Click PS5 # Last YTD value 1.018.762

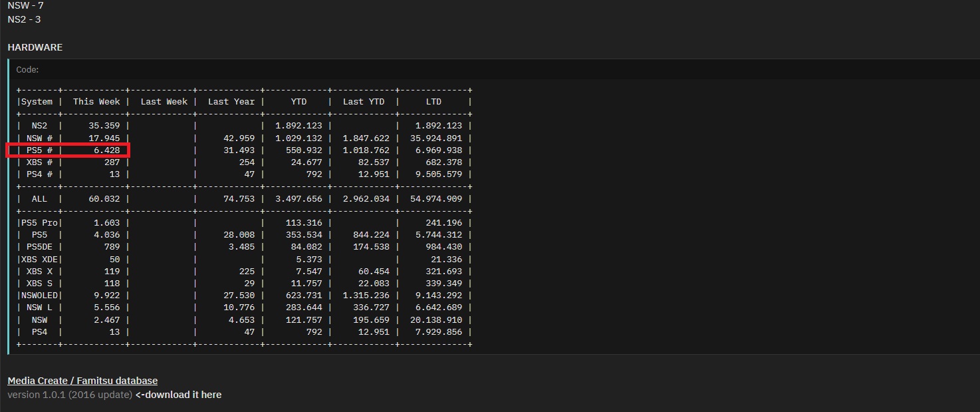(366, 150)
